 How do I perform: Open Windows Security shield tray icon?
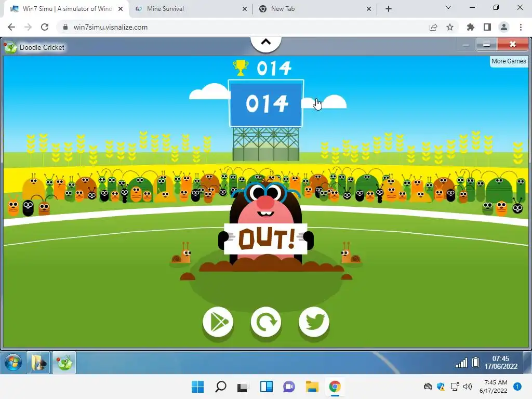[x=441, y=387]
